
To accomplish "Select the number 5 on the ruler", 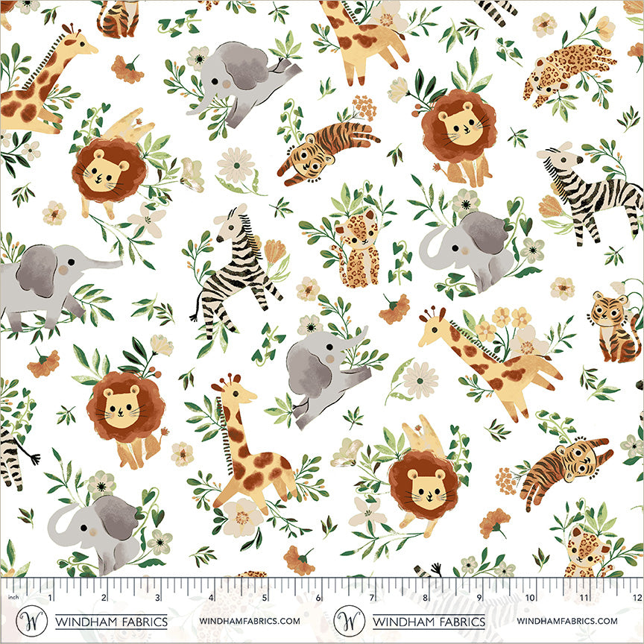I will coord(265,597).
